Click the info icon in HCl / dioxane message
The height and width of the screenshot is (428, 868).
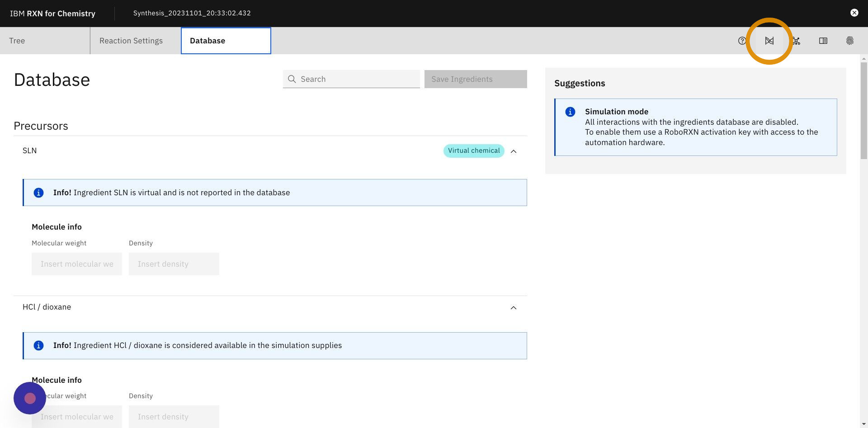[x=39, y=345]
